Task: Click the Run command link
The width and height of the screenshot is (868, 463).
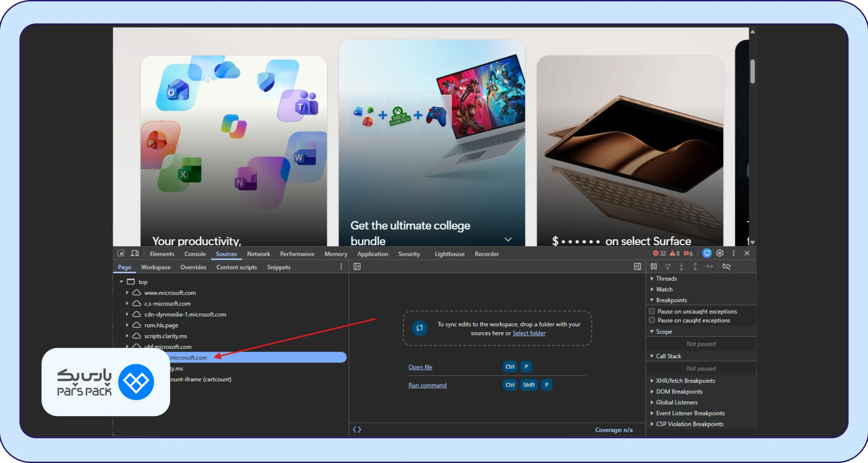Action: point(427,385)
